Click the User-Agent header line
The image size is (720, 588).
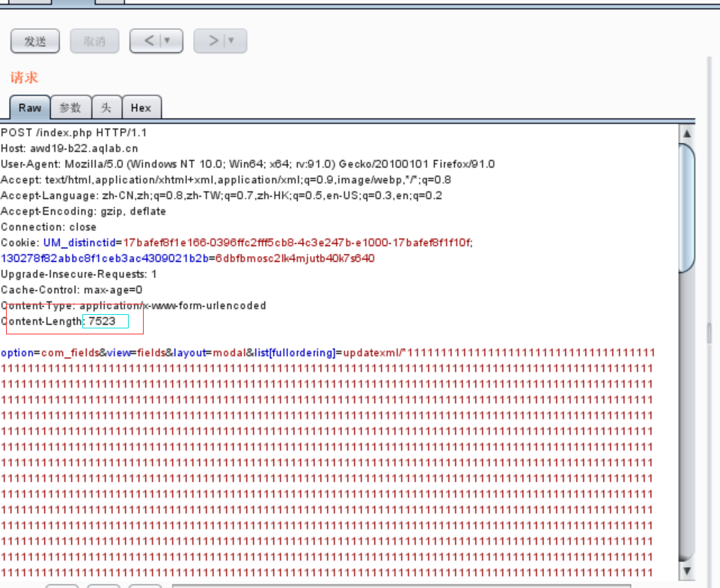[248, 165]
